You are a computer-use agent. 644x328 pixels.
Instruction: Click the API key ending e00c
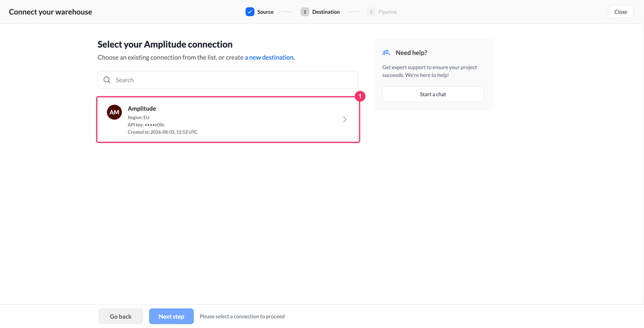pyautogui.click(x=146, y=125)
